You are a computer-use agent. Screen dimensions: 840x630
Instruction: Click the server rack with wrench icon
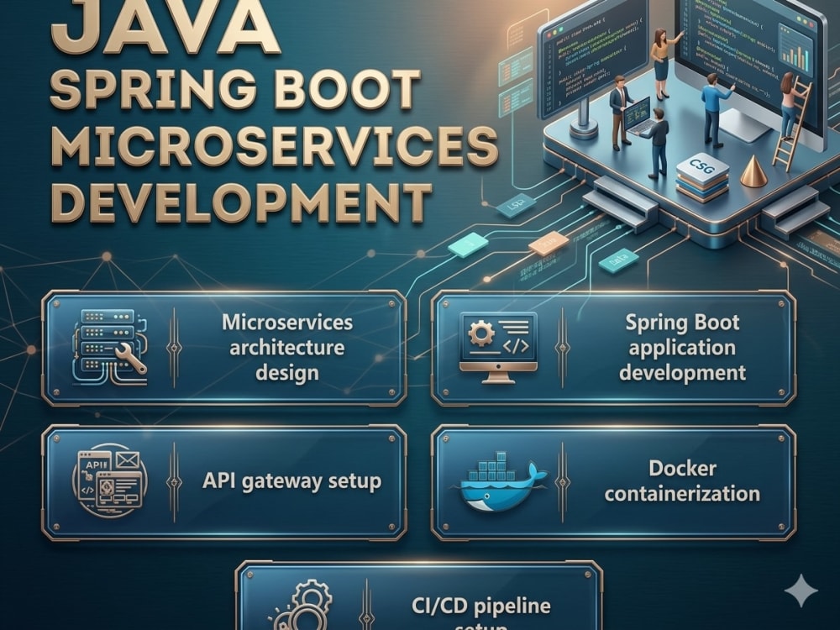109,347
